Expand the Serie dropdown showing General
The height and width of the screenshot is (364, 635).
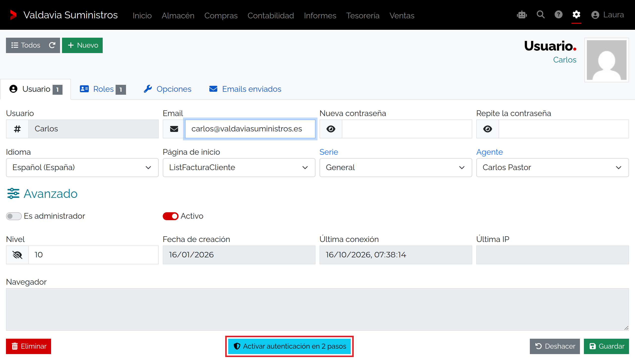(x=396, y=168)
